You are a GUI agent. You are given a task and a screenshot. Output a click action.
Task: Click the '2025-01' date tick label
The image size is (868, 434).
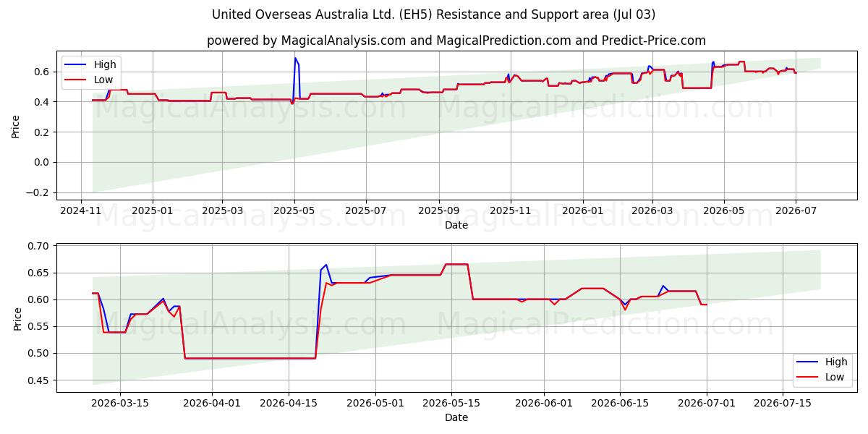click(x=153, y=212)
